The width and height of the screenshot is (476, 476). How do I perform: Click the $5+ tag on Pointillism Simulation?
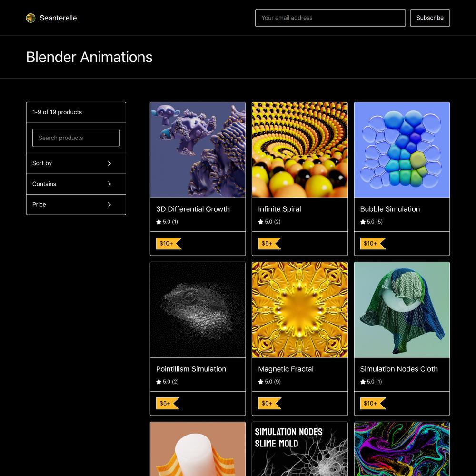coord(167,404)
